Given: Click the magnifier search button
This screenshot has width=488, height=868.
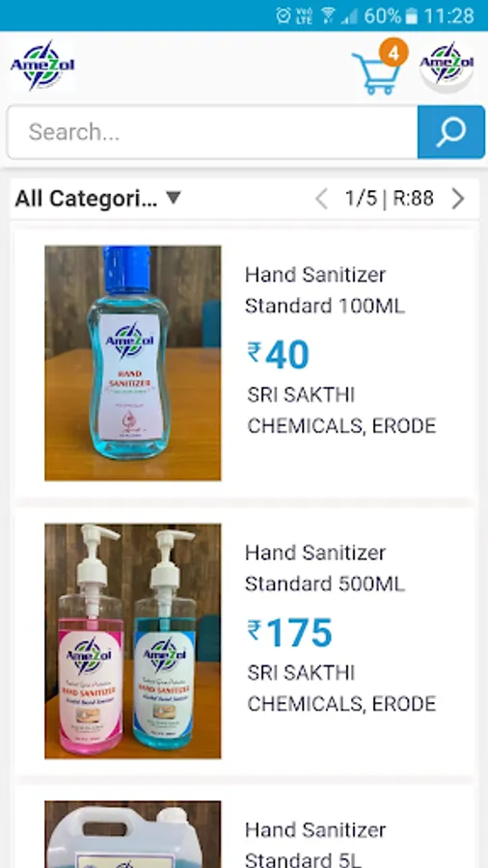Looking at the screenshot, I should click(x=451, y=132).
